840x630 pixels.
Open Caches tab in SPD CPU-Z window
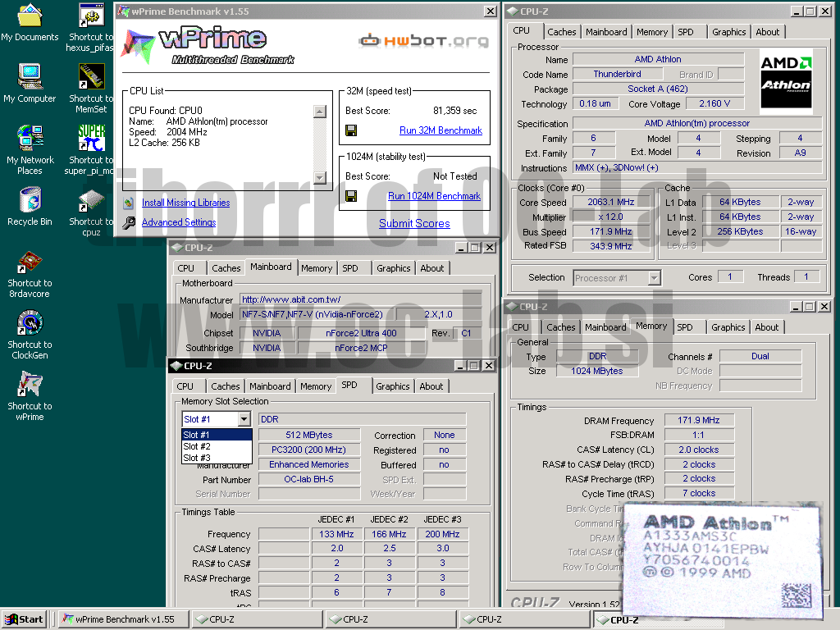[x=226, y=386]
